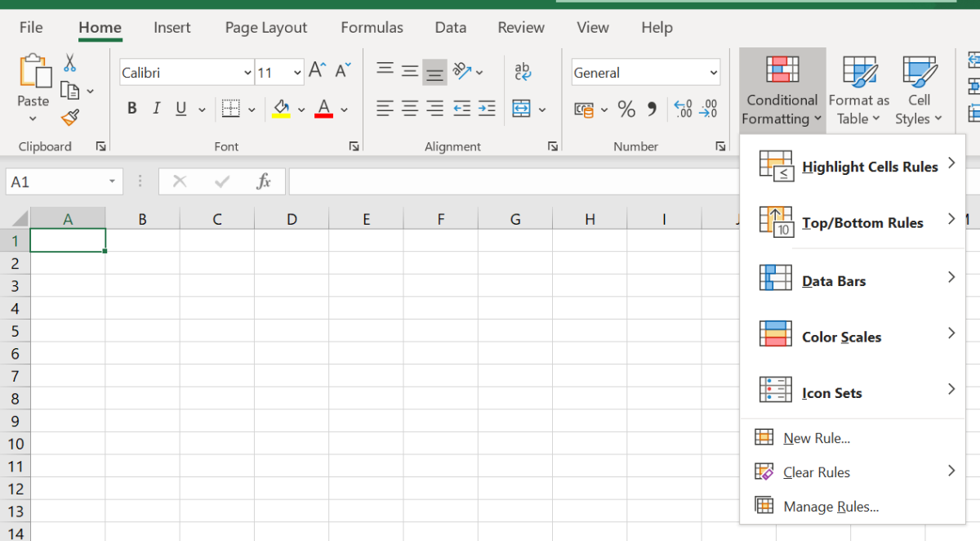
Task: Toggle bold formatting
Action: (x=131, y=108)
